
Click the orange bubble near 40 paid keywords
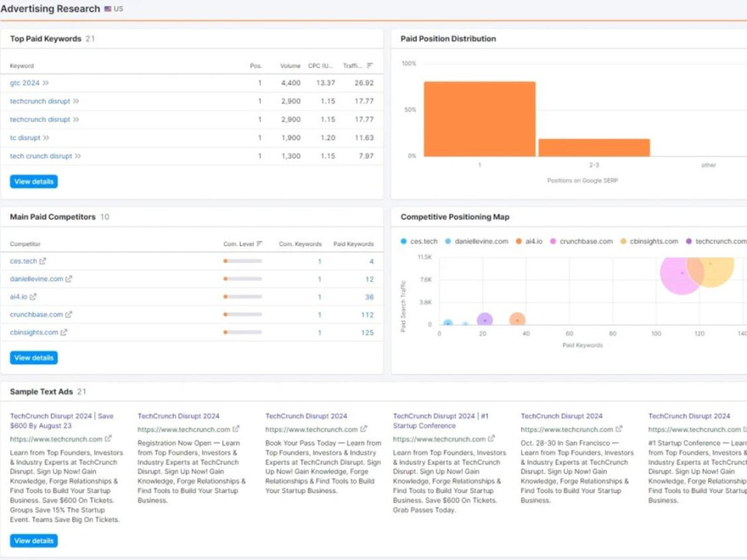[518, 320]
